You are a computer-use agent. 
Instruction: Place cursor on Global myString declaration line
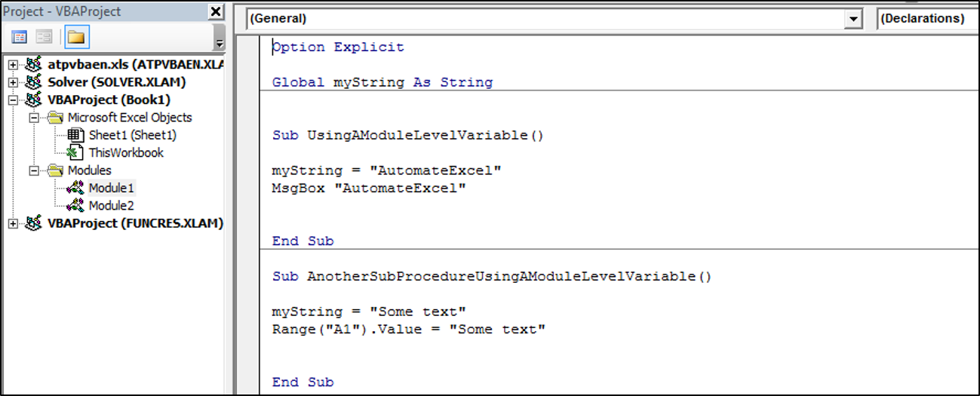[x=382, y=82]
